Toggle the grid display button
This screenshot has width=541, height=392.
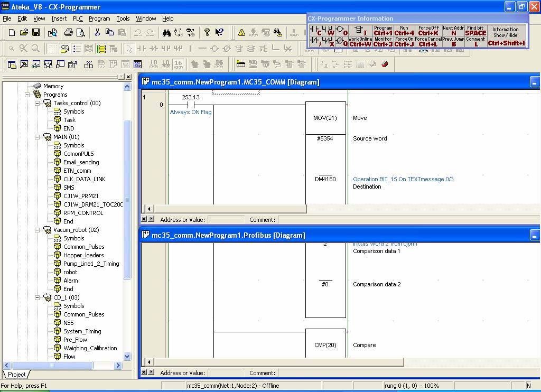(x=52, y=48)
